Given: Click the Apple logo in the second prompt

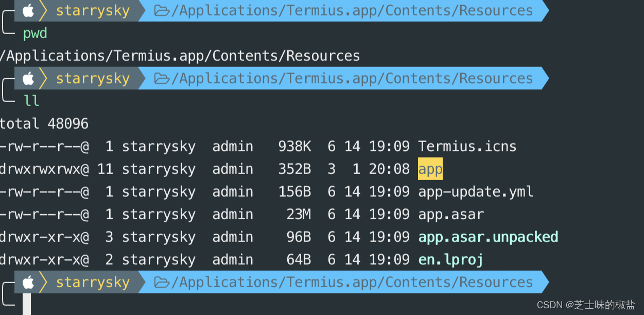Looking at the screenshot, I should click(28, 78).
